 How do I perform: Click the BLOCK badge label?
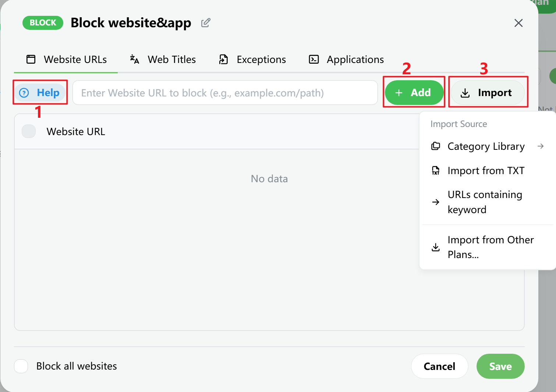click(43, 23)
